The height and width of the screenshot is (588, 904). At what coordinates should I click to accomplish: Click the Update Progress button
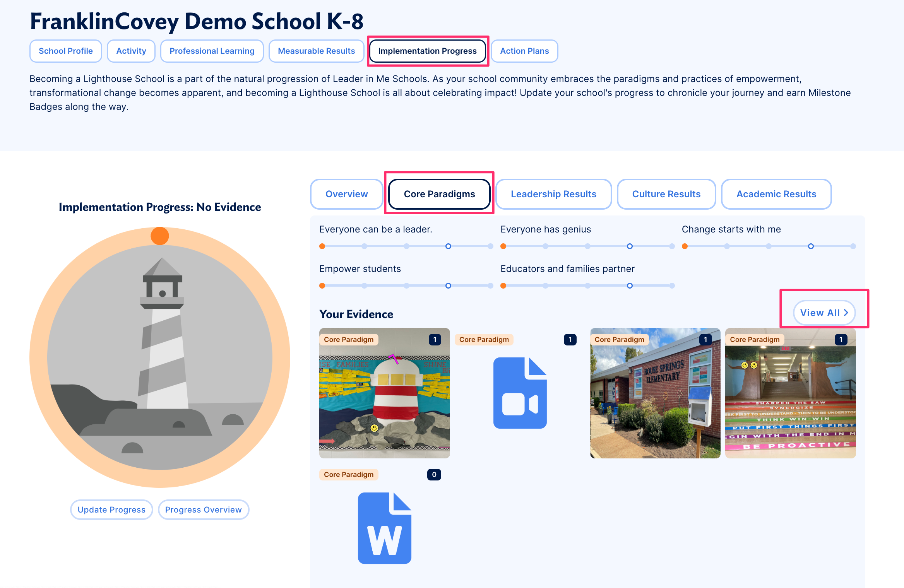click(111, 510)
